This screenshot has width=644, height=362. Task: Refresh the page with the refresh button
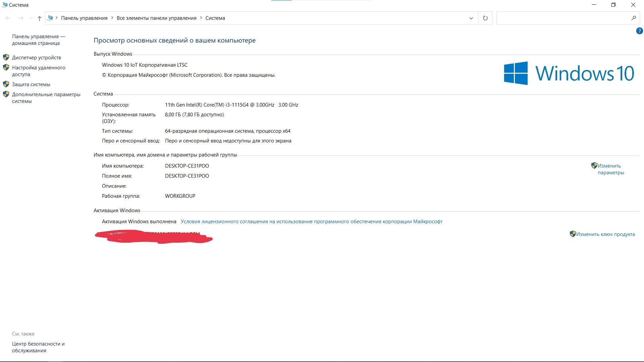click(x=485, y=18)
